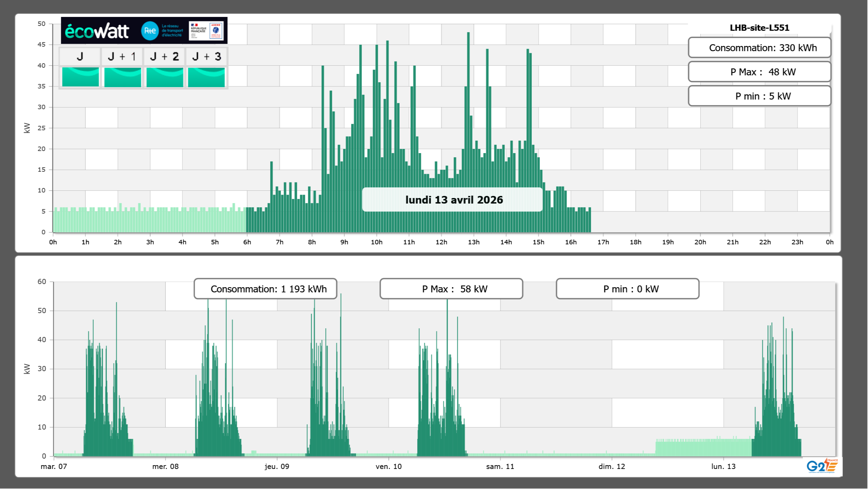The image size is (868, 489).
Task: Click the J day green signal icon
Action: pyautogui.click(x=80, y=77)
